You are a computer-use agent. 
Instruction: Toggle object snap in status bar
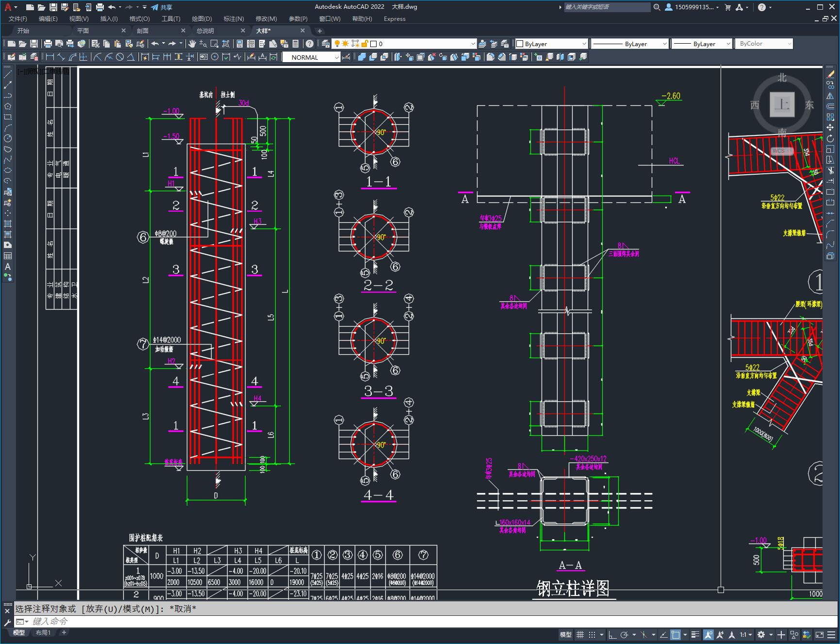(675, 634)
